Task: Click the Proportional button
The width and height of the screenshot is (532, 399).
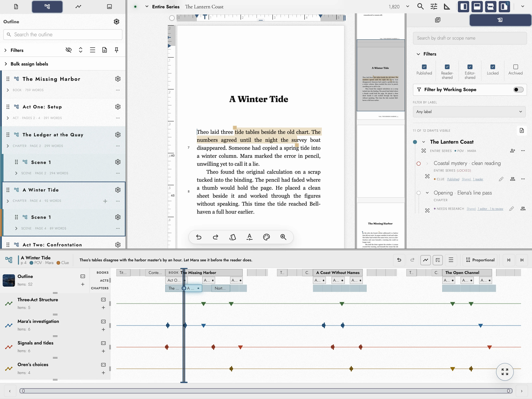Action: click(x=480, y=260)
